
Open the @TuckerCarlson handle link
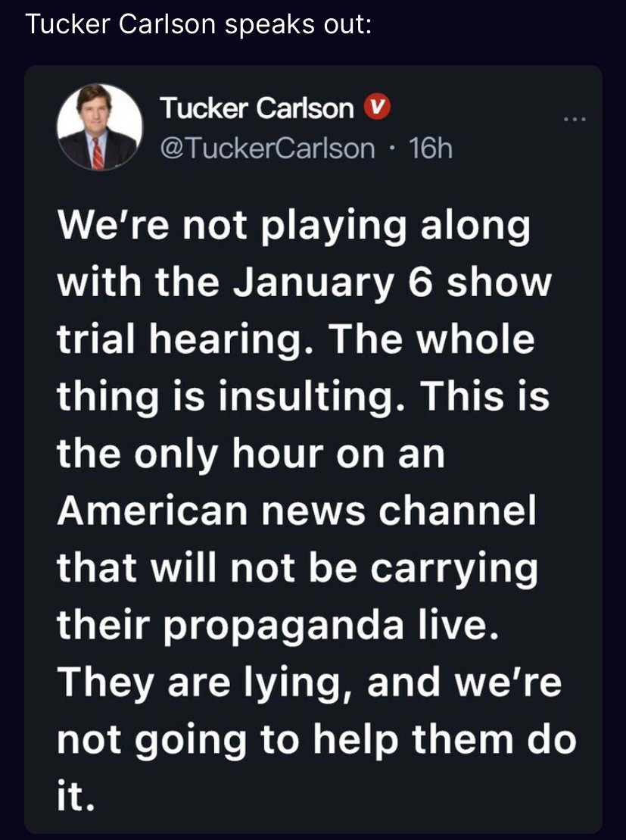pyautogui.click(x=266, y=148)
